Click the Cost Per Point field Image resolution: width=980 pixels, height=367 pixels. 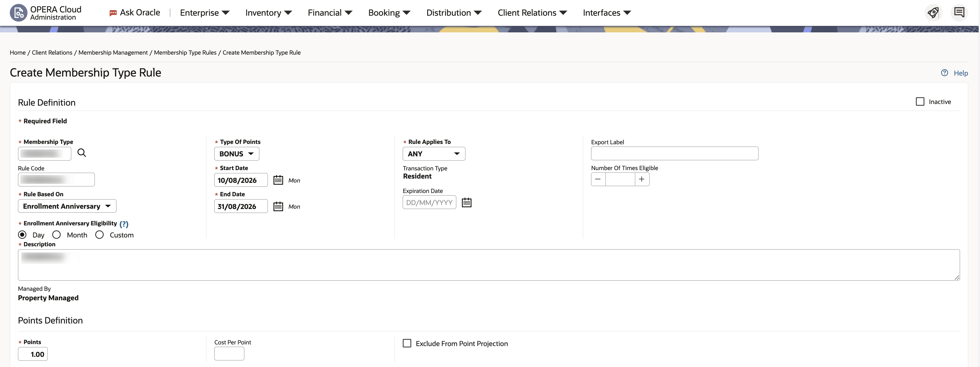[229, 354]
